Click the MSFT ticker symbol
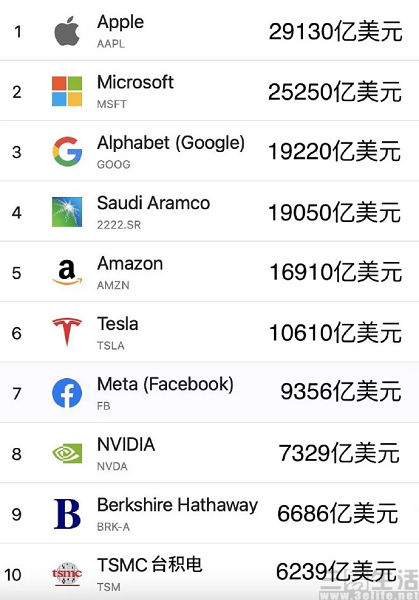 [111, 104]
